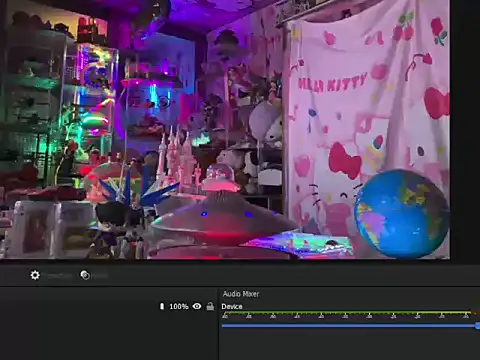Click the small battery-shaped icon beside 100%

click(x=162, y=306)
